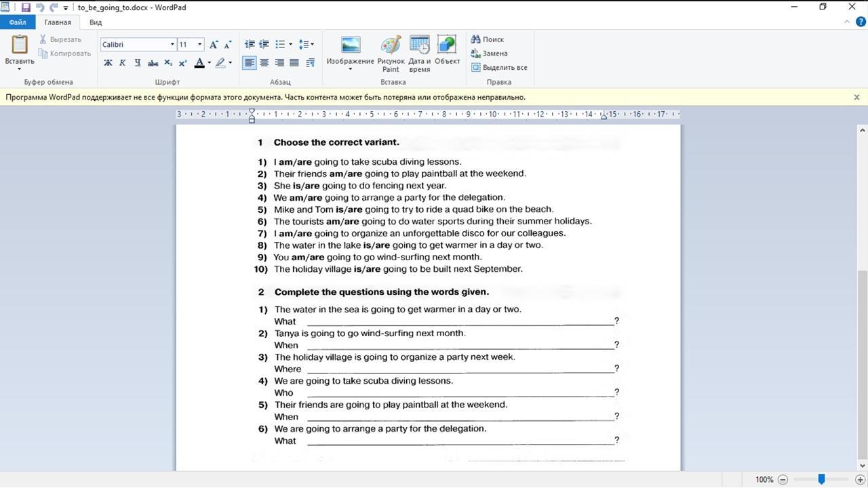Undo the last action
This screenshot has height=488, width=868.
(x=39, y=7)
